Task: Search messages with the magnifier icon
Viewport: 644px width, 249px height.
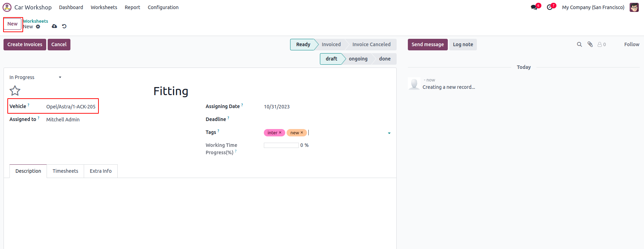Action: [579, 44]
